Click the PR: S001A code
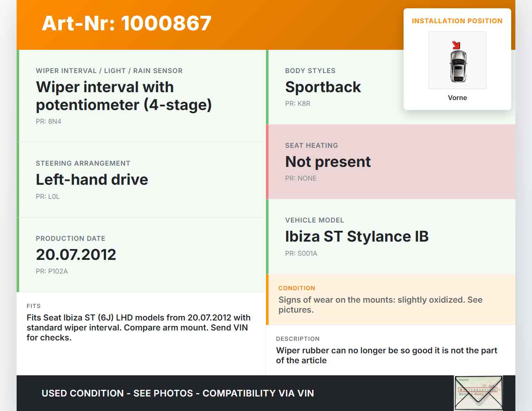Screen dimensions: 532x411 click(301, 254)
